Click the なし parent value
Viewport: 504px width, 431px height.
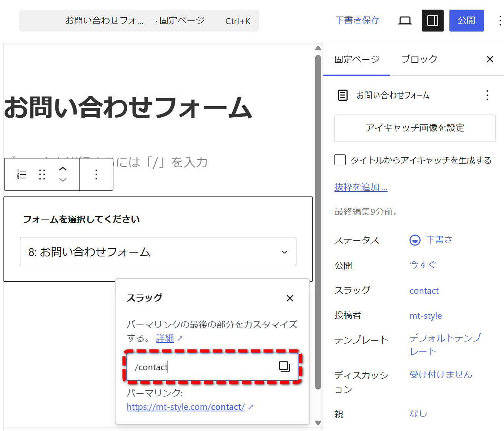click(418, 413)
